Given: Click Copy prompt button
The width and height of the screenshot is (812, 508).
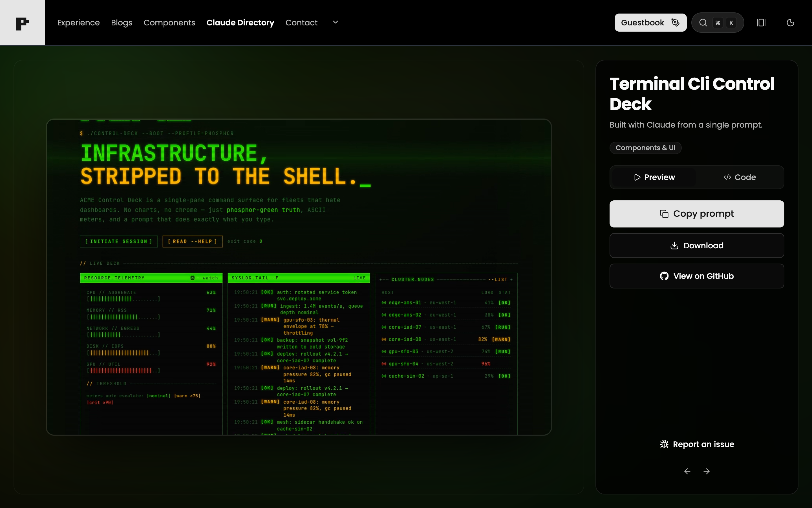Looking at the screenshot, I should click(697, 214).
